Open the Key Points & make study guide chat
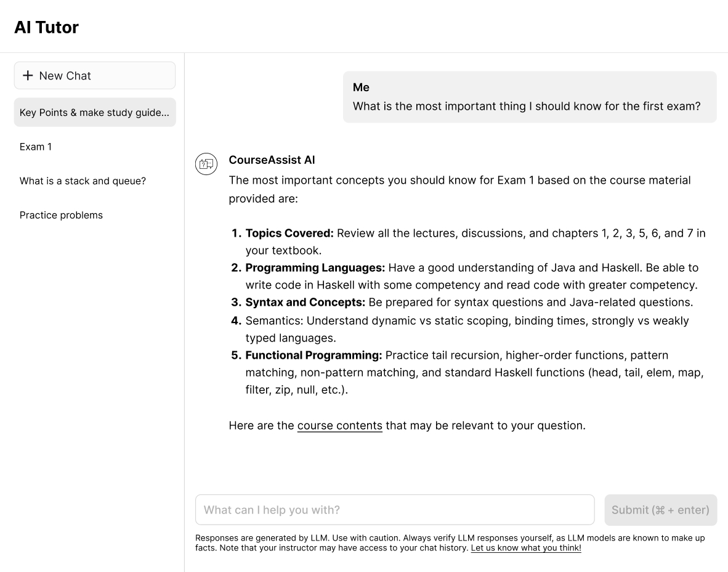This screenshot has width=728, height=572. tap(95, 112)
